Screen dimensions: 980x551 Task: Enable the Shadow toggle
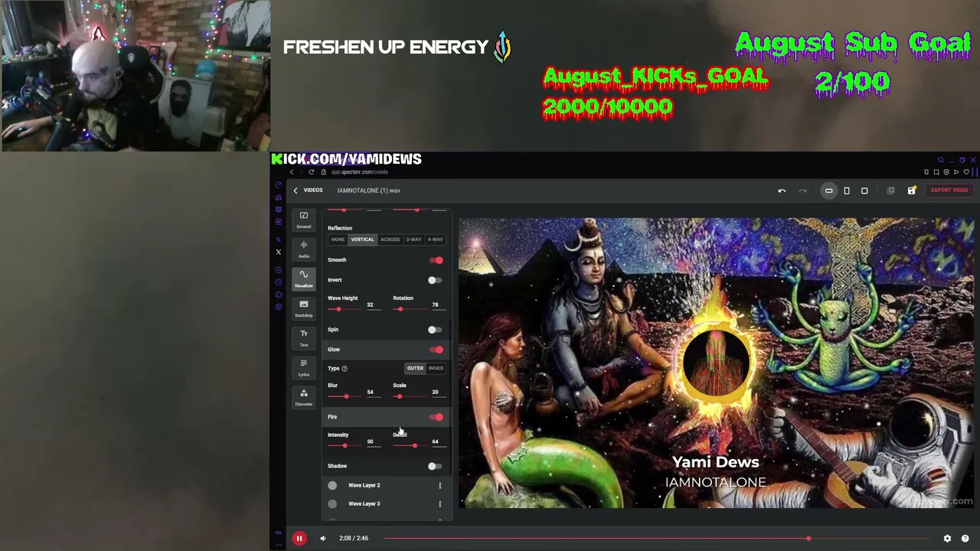[x=434, y=466]
